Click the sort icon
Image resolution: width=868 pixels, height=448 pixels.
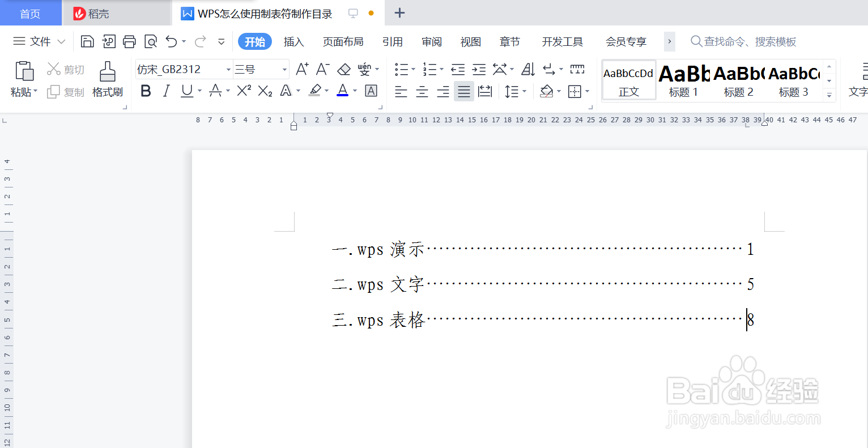(x=528, y=69)
